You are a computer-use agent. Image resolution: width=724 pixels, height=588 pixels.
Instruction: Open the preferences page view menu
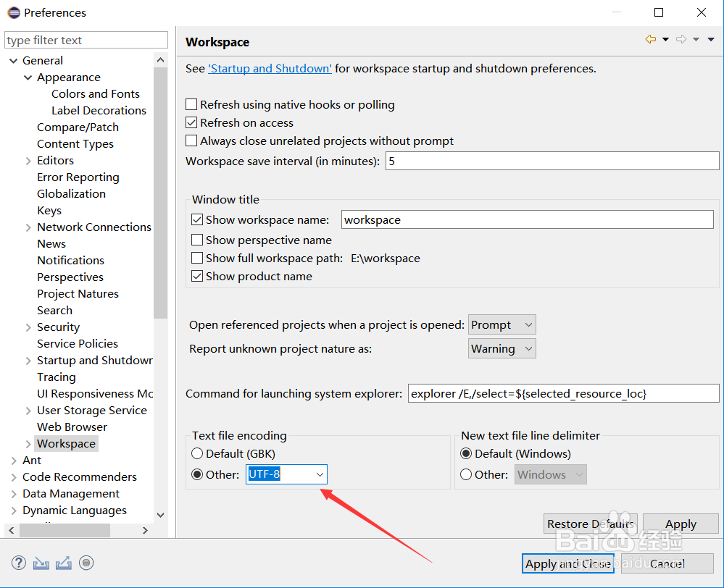(x=711, y=40)
